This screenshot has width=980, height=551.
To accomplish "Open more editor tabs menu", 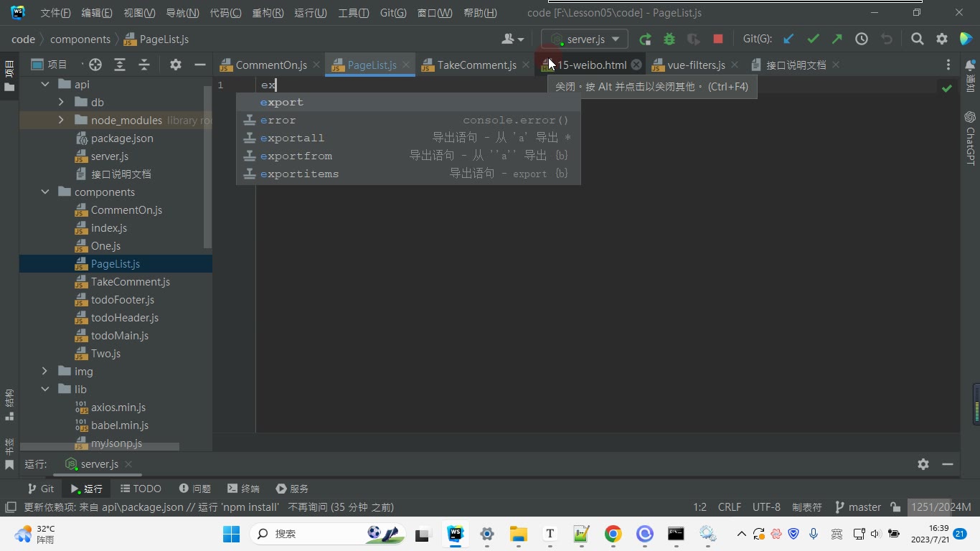I will tap(948, 65).
